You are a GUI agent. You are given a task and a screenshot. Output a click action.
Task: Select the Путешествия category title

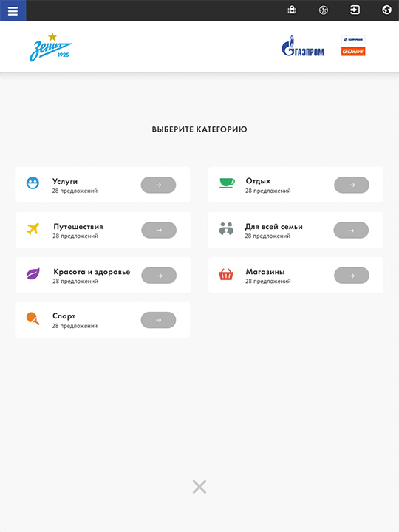coord(78,227)
